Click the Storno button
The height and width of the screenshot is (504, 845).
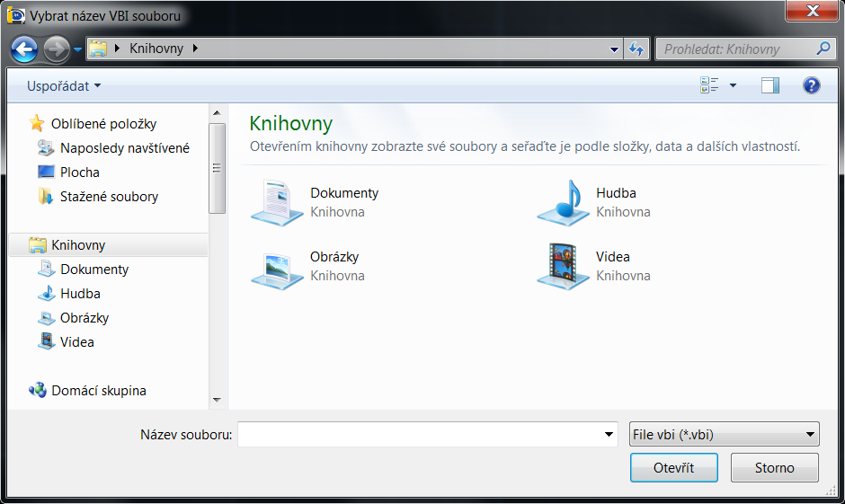tap(774, 467)
